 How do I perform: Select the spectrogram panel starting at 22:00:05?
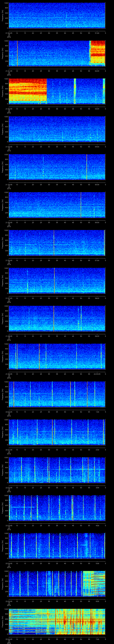(x=57, y=394)
